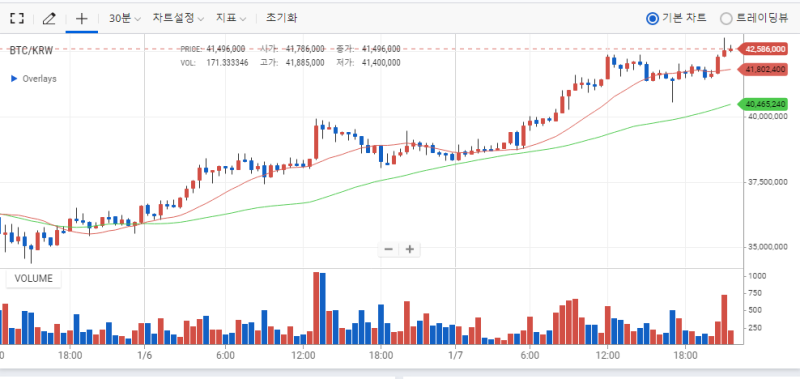Click the green 40,465,240 price tag

coord(763,104)
